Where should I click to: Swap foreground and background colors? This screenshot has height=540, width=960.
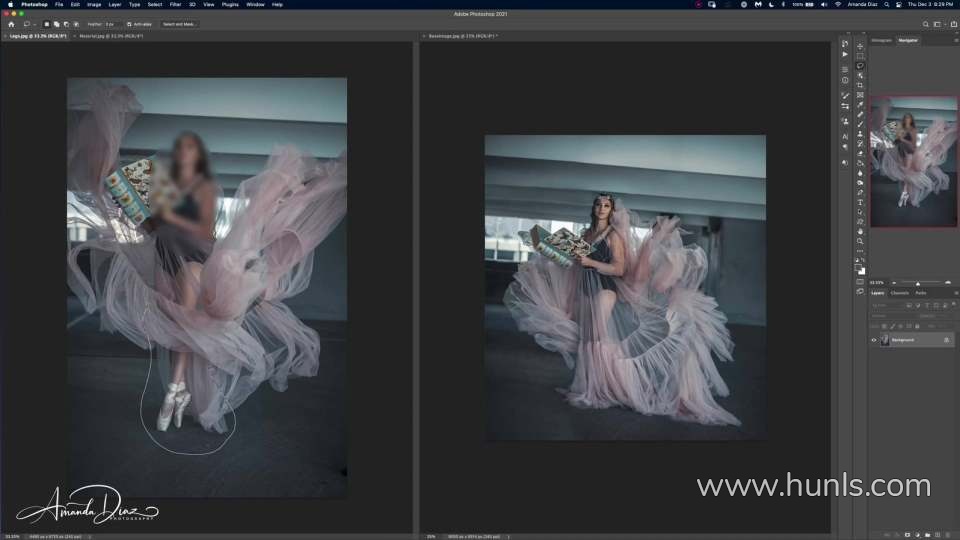pos(863,260)
